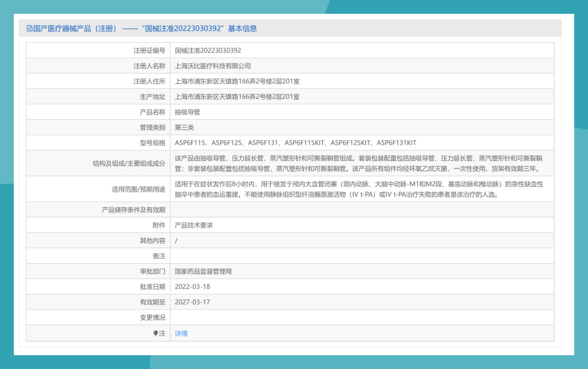Click the composition text starting 该产品由抽吸导管
The width and height of the screenshot is (588, 369).
359,164
